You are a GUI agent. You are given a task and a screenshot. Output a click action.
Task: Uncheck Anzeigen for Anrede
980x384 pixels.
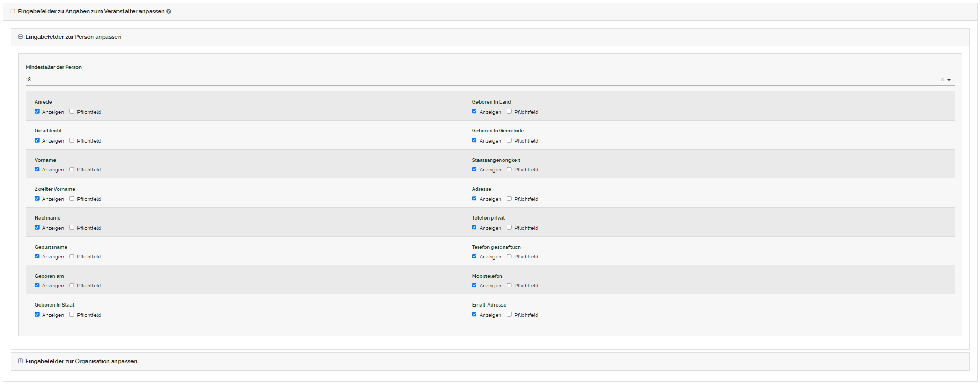tap(37, 112)
